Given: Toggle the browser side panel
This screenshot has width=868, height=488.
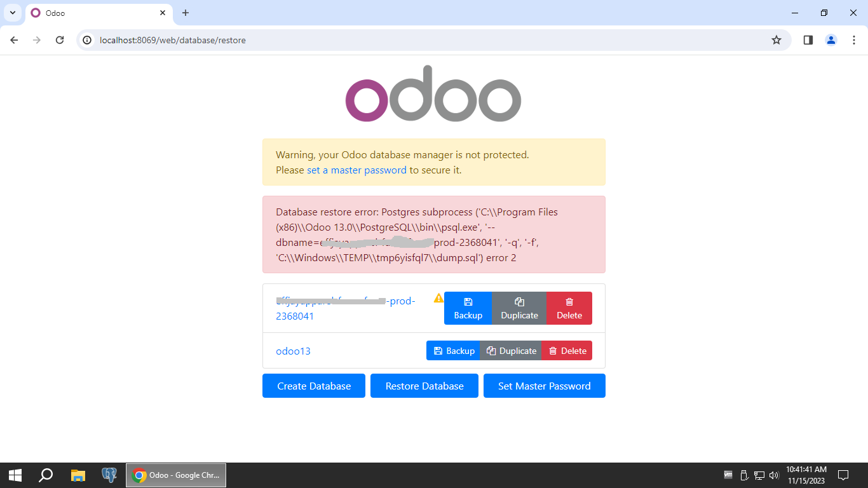Looking at the screenshot, I should coord(808,40).
